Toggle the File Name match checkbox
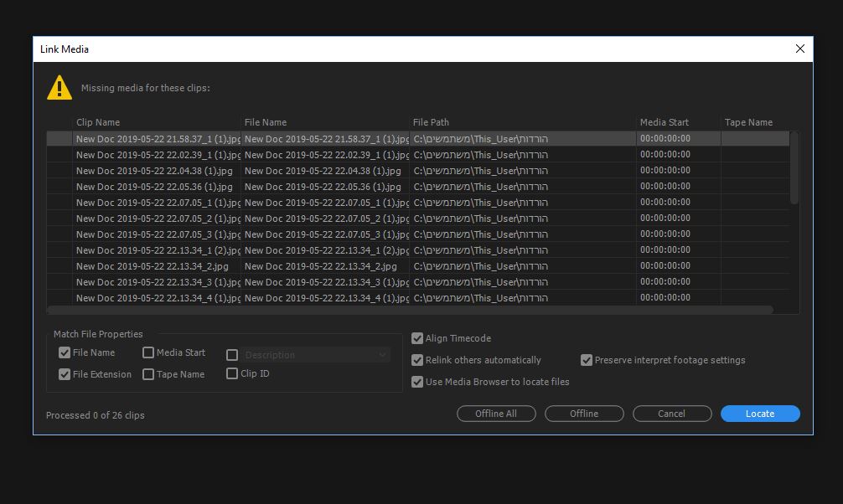Viewport: 843px width, 504px height. 65,352
